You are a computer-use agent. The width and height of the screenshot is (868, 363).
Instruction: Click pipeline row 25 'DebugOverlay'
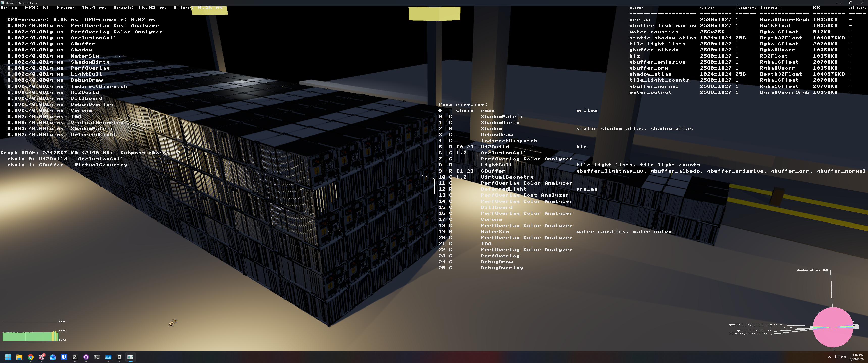(x=481, y=268)
